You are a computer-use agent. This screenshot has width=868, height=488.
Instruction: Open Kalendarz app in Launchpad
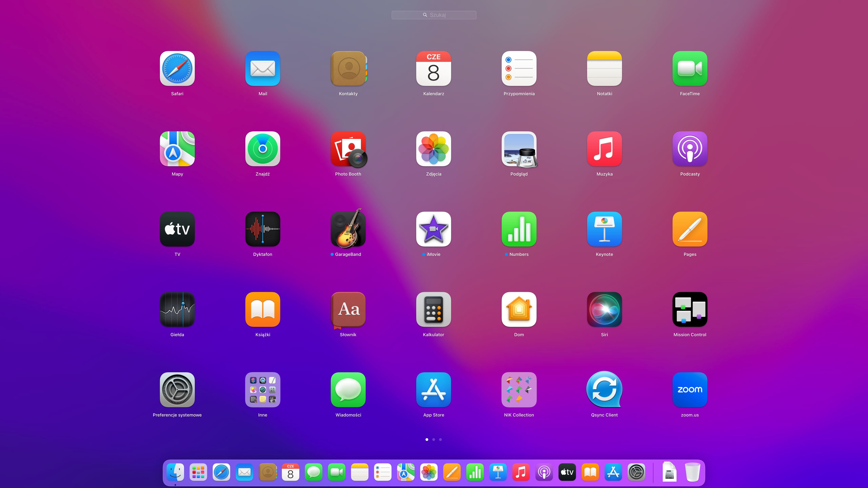pyautogui.click(x=434, y=68)
